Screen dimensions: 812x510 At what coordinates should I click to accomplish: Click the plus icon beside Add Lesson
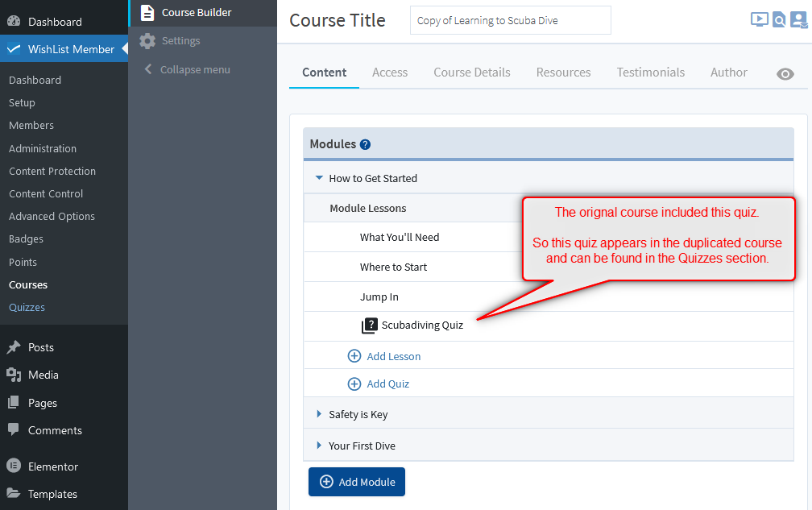pyautogui.click(x=354, y=356)
